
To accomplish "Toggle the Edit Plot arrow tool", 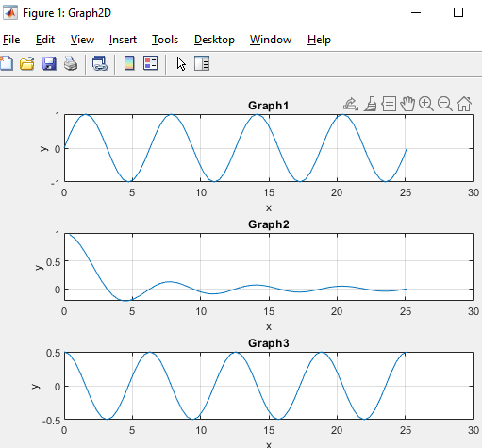I will click(x=181, y=64).
